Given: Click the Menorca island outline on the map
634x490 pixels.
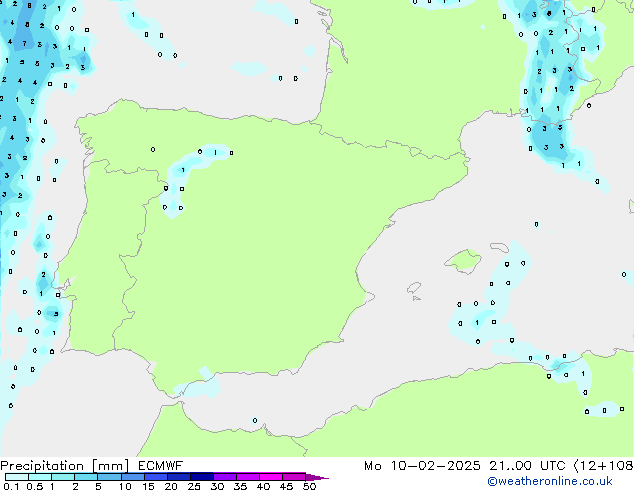Looking at the screenshot, I should 499,247.
